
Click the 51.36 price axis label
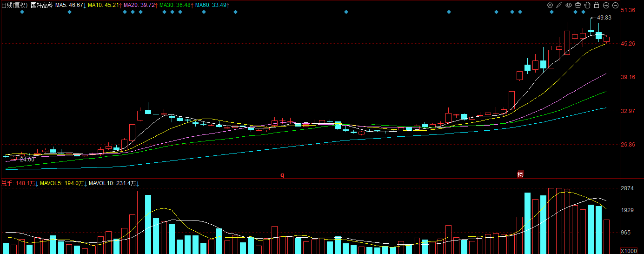pos(628,10)
